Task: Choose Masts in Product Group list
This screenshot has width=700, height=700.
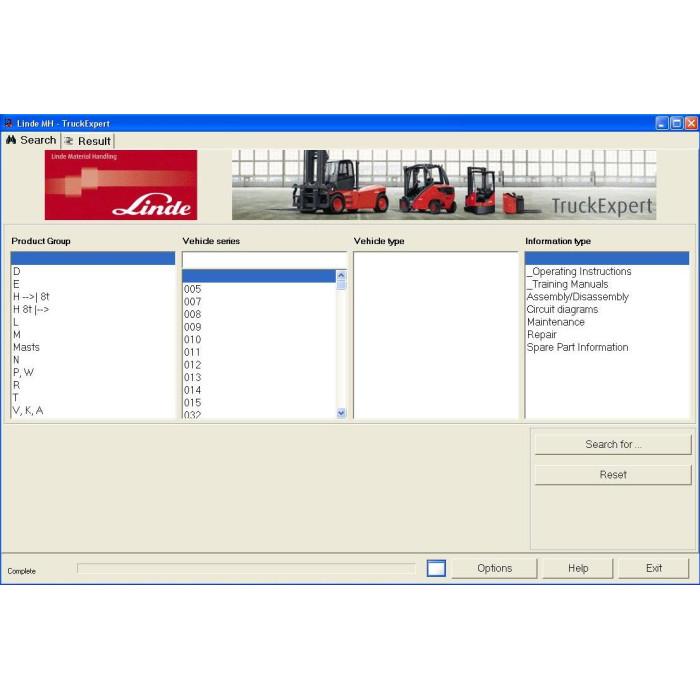Action: pos(92,347)
